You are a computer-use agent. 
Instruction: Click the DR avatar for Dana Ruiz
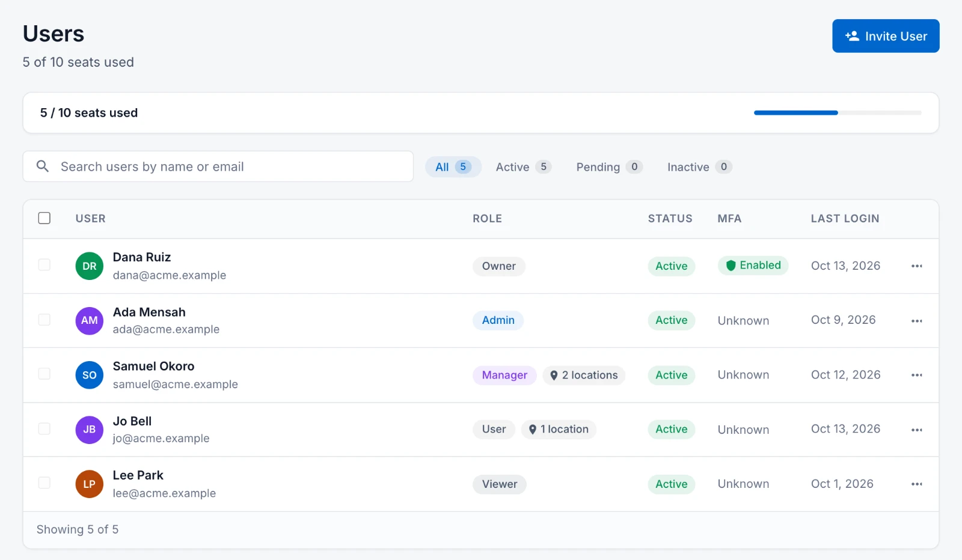[90, 266]
